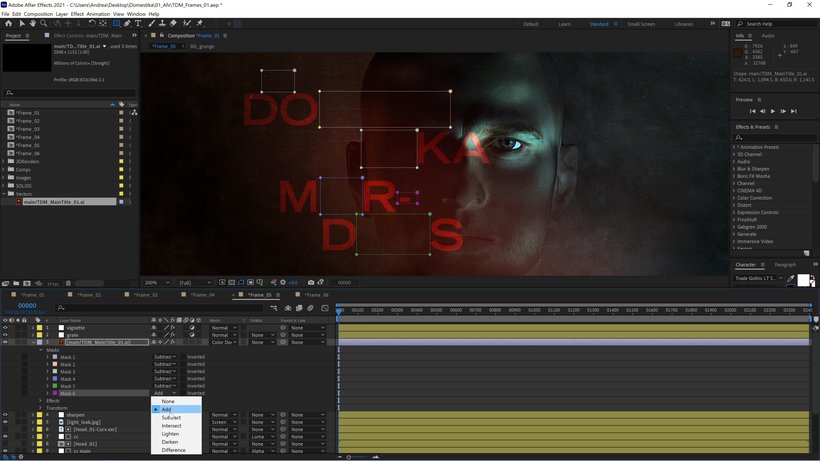This screenshot has height=461, width=820.
Task: Select the Roto Brush tool
Action: [x=187, y=24]
